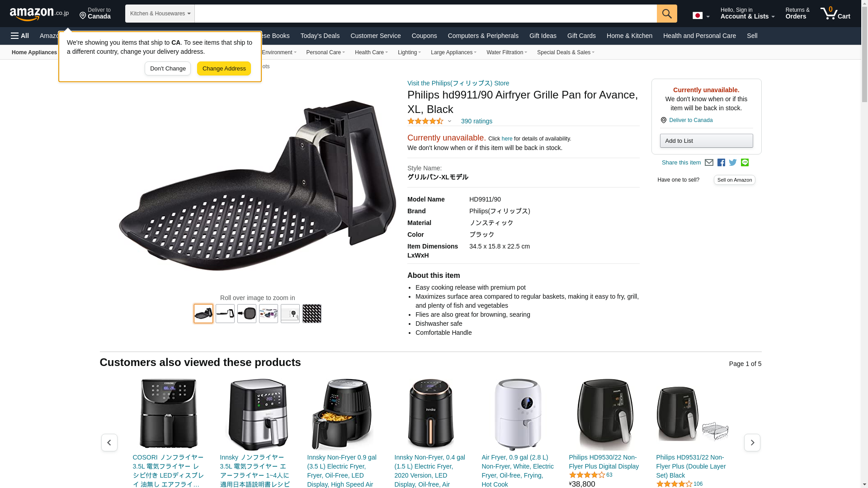The image size is (868, 488).
Task: Share this item on LINE
Action: coord(745,163)
